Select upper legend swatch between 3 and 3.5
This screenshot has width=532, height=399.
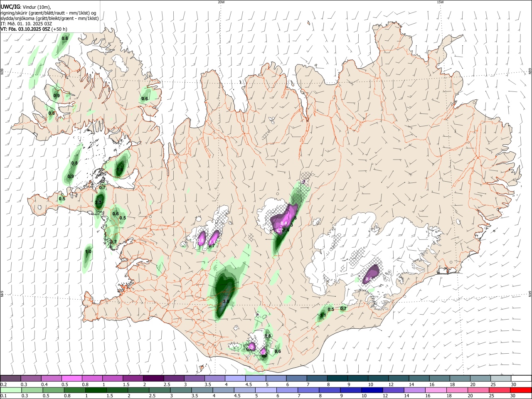coord(194,378)
